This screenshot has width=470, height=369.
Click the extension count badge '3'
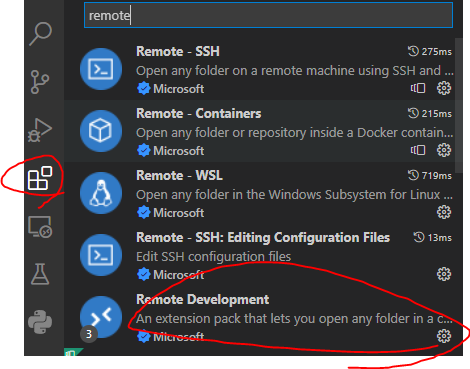(89, 334)
